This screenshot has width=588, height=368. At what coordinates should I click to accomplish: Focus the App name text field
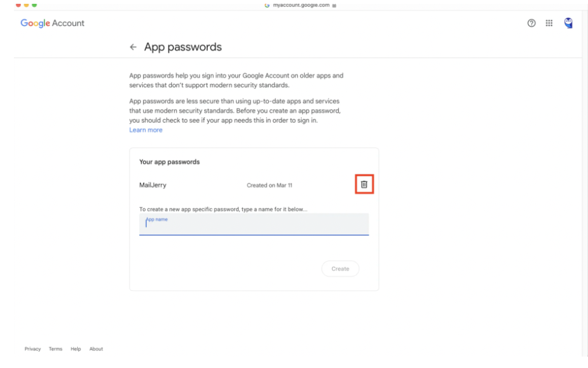[254, 224]
